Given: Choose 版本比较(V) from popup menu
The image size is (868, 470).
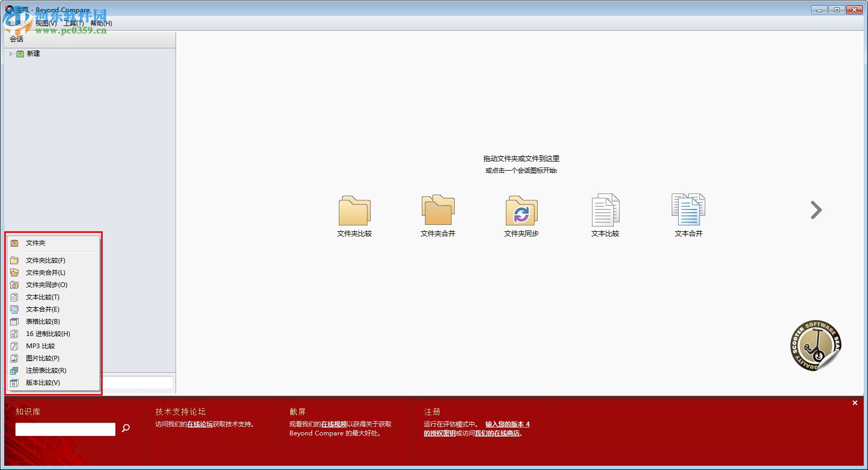Looking at the screenshot, I should tap(54, 383).
